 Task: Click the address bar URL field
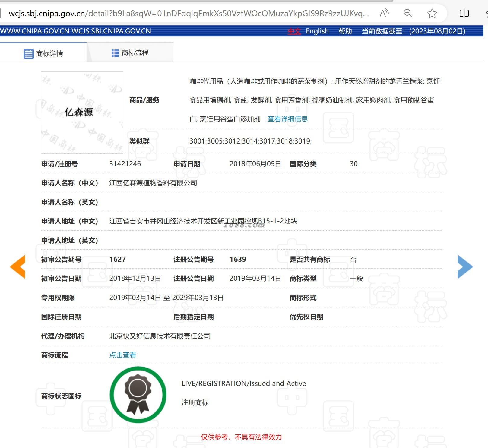189,13
